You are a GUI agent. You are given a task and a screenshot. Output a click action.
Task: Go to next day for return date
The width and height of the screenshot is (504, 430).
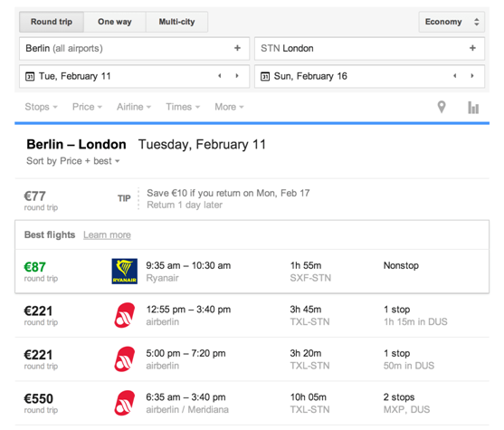coord(472,76)
